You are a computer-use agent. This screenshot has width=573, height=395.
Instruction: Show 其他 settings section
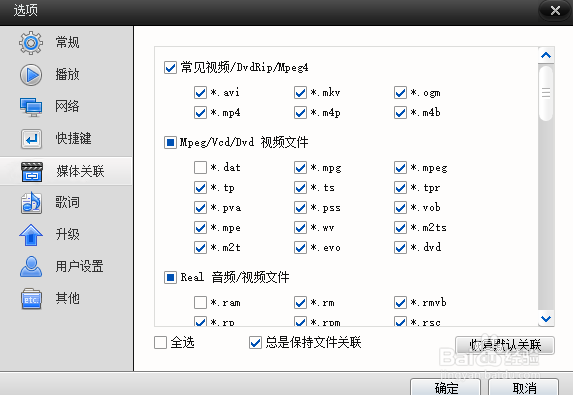[67, 298]
